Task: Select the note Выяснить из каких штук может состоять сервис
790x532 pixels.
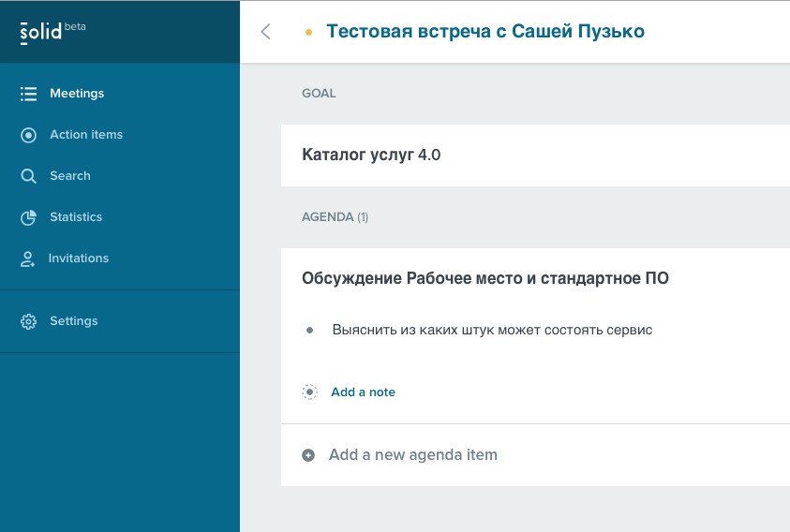Action: pos(492,330)
